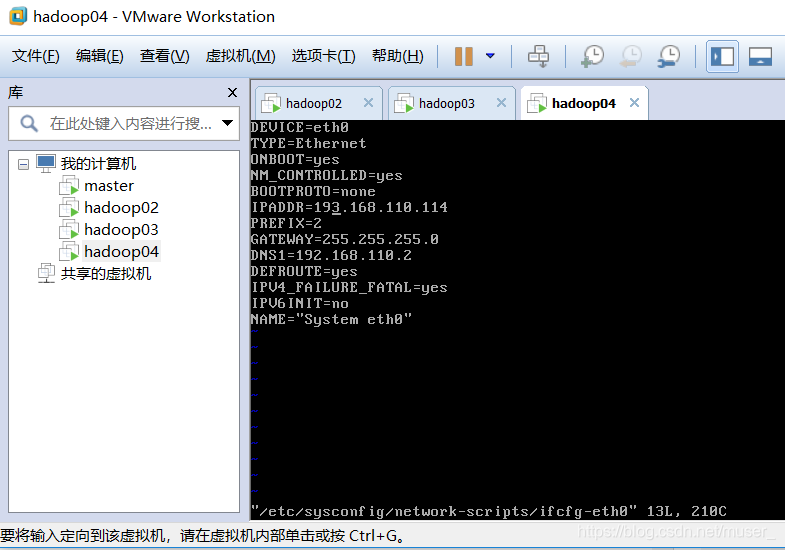The width and height of the screenshot is (785, 550).
Task: Click the DEVICE=eth0 line
Action: 300,127
